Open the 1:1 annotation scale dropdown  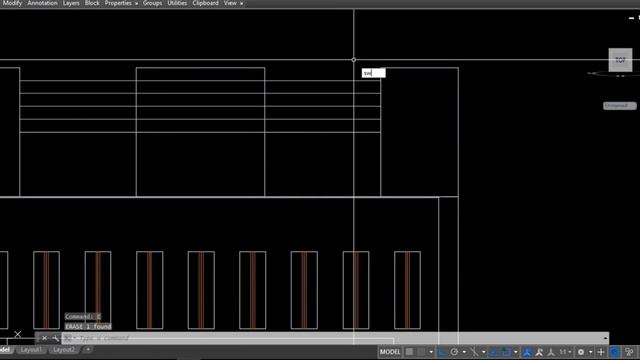(x=566, y=352)
